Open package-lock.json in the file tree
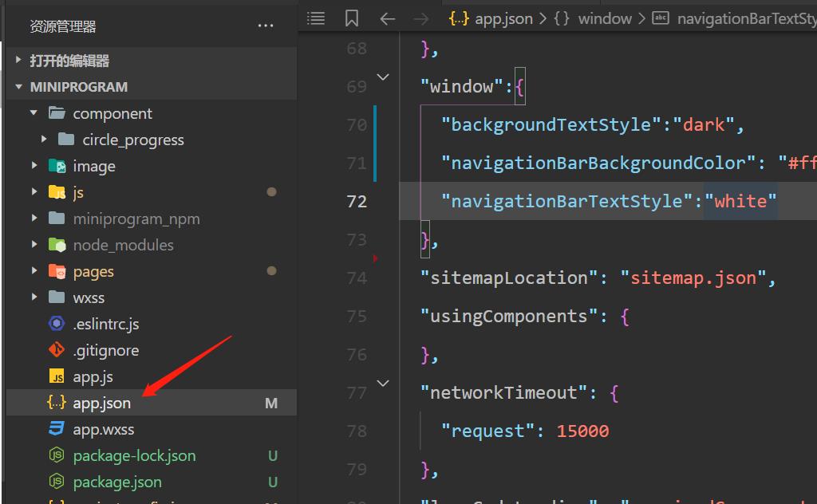Viewport: 817px width, 504px height. tap(134, 455)
